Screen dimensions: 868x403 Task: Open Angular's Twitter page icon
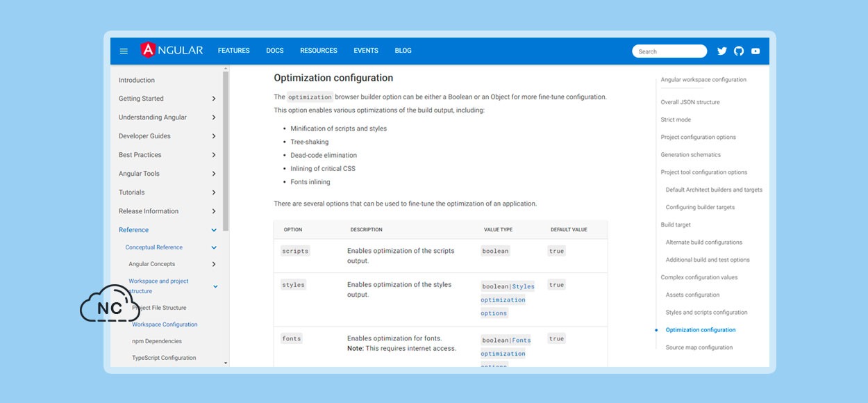pos(722,51)
